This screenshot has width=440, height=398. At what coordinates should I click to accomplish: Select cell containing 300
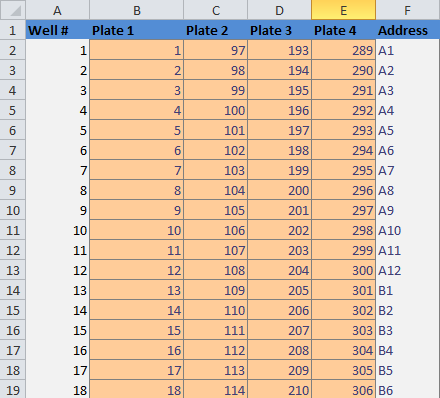pyautogui.click(x=344, y=270)
